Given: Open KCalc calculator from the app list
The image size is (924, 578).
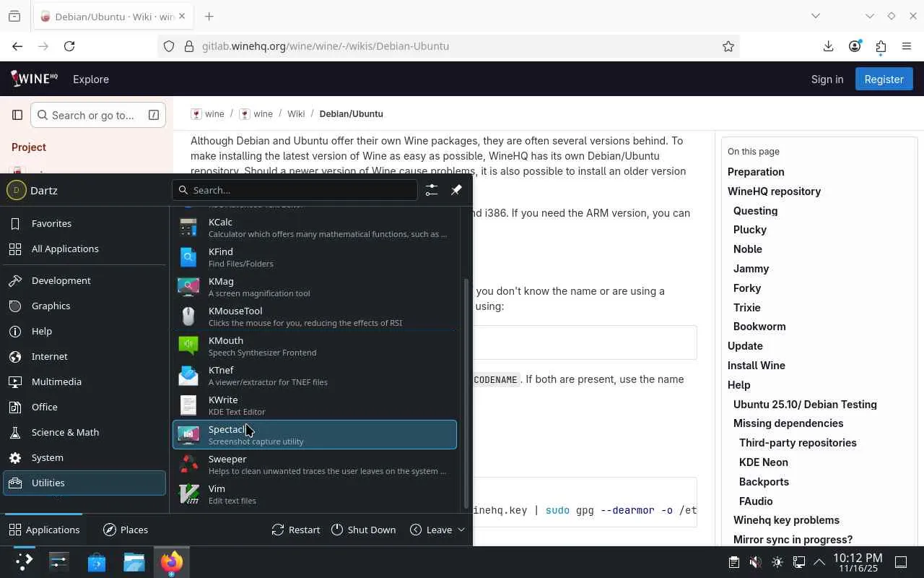Looking at the screenshot, I should tap(315, 228).
